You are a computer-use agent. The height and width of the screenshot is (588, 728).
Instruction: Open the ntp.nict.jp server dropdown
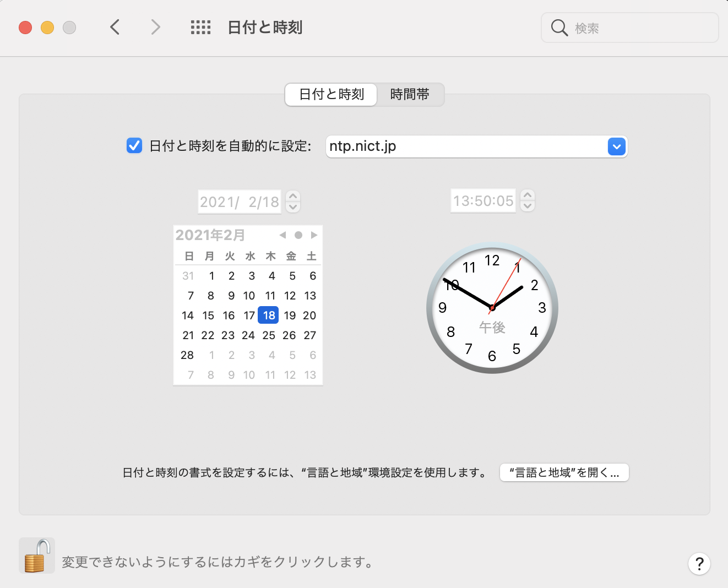point(617,146)
